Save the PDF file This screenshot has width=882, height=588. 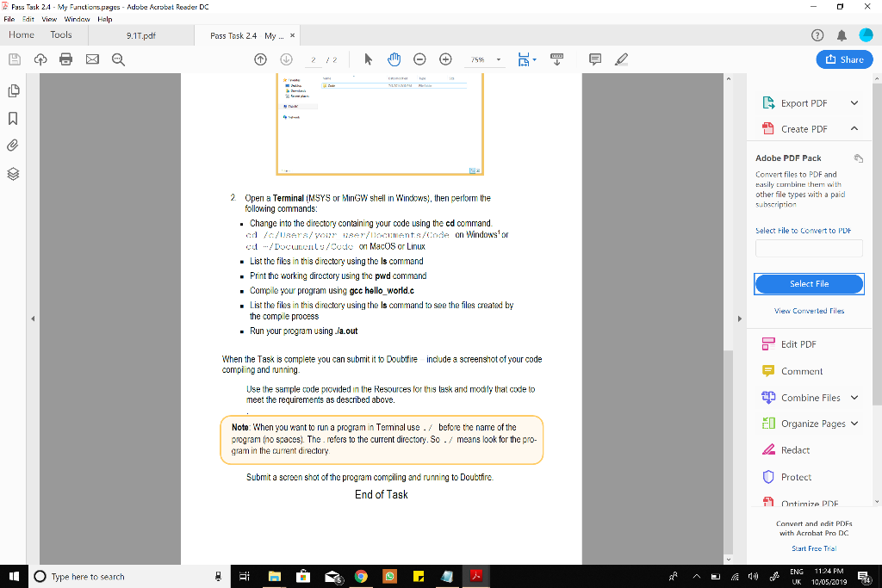[15, 59]
